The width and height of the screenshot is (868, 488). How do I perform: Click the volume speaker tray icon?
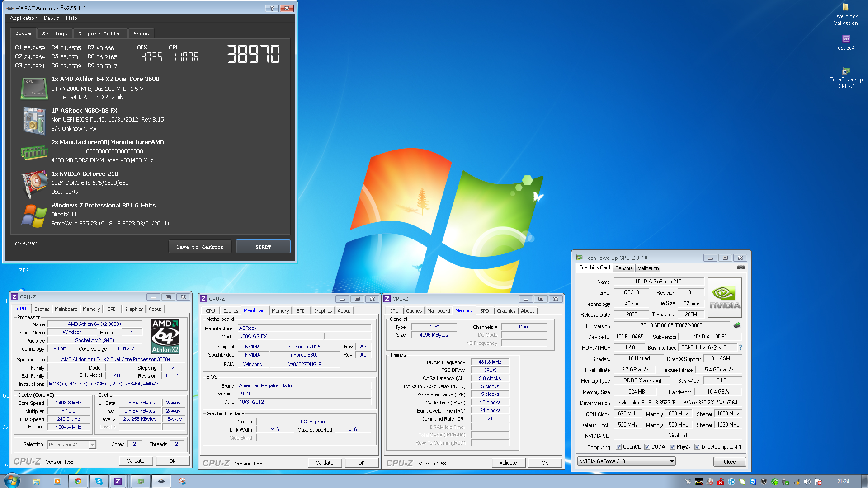pos(807,482)
